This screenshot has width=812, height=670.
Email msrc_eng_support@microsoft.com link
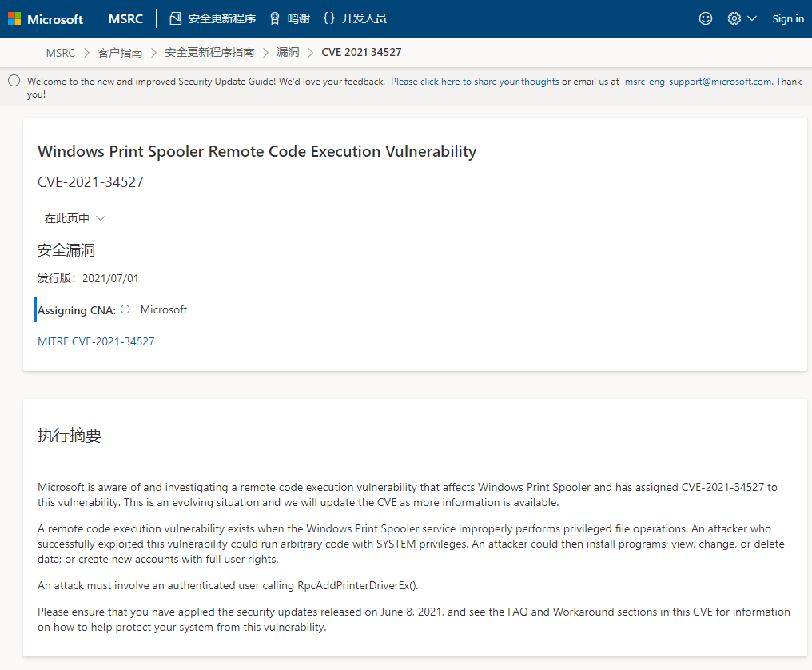tap(698, 82)
